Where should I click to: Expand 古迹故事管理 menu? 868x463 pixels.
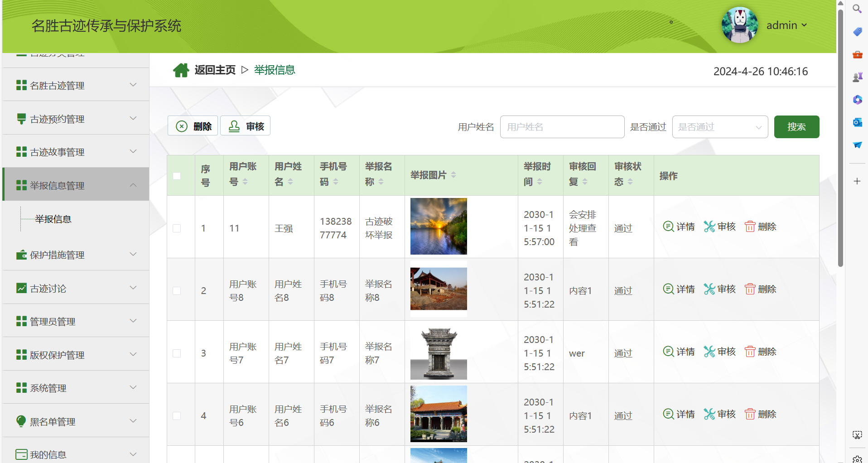[x=76, y=152]
